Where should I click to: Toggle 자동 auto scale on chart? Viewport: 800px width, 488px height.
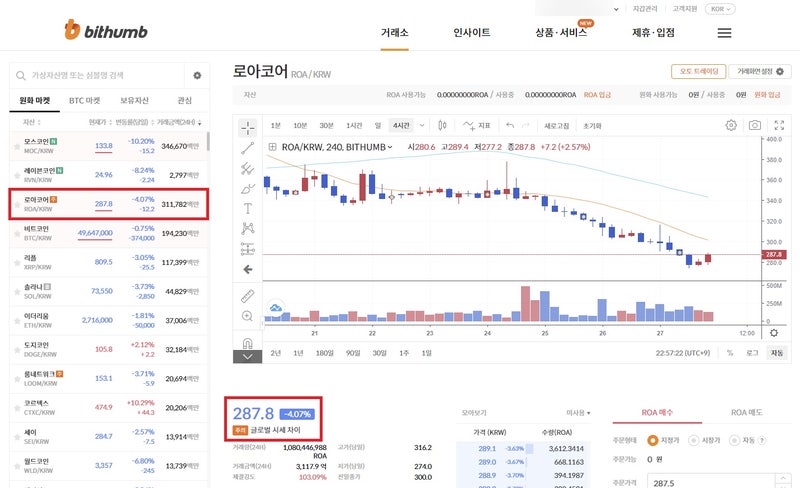click(777, 353)
